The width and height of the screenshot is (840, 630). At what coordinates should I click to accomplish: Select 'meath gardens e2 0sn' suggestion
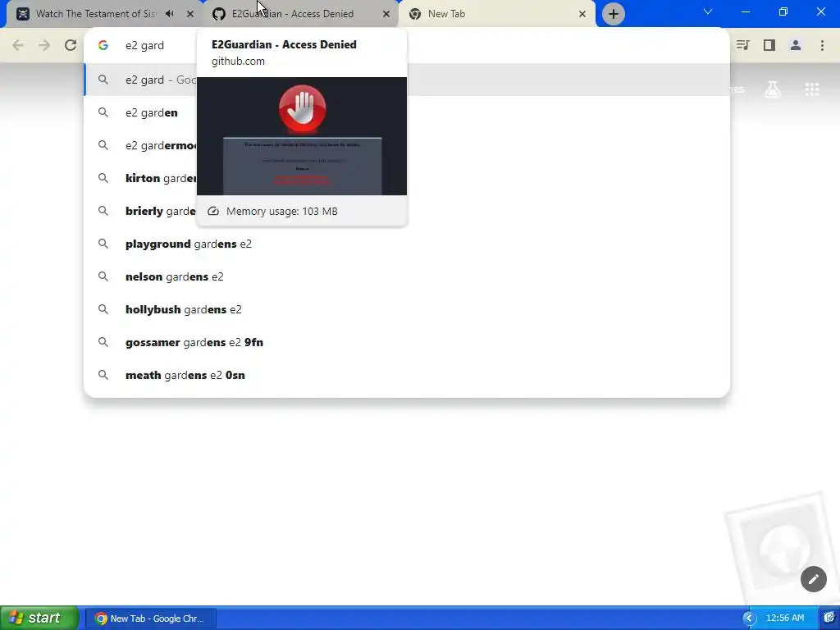pyautogui.click(x=407, y=375)
